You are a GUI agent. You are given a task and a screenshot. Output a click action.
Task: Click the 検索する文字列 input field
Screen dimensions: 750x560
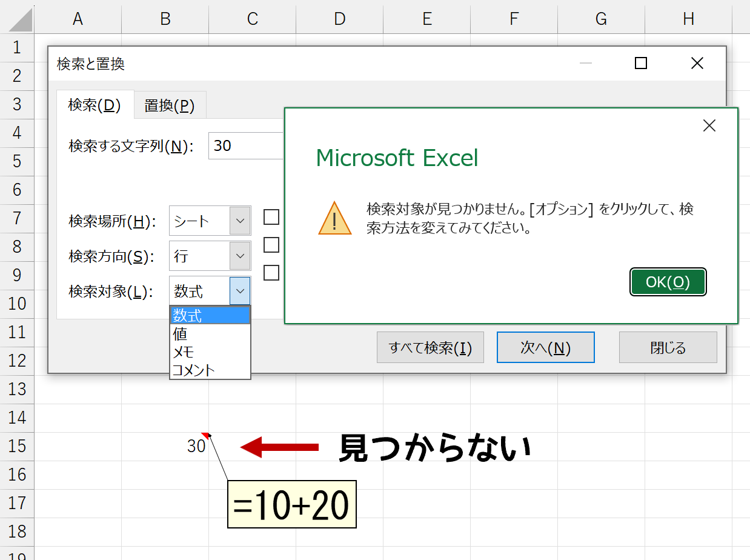coord(246,146)
